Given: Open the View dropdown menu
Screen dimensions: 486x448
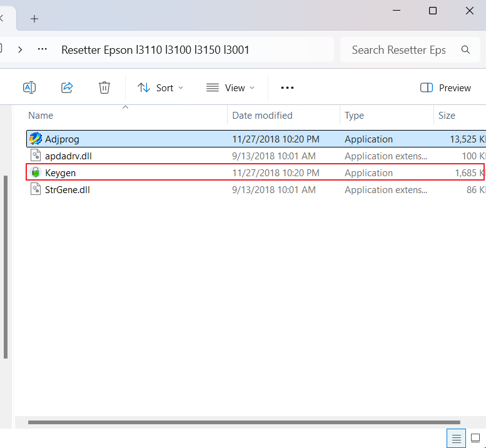Looking at the screenshot, I should 230,87.
